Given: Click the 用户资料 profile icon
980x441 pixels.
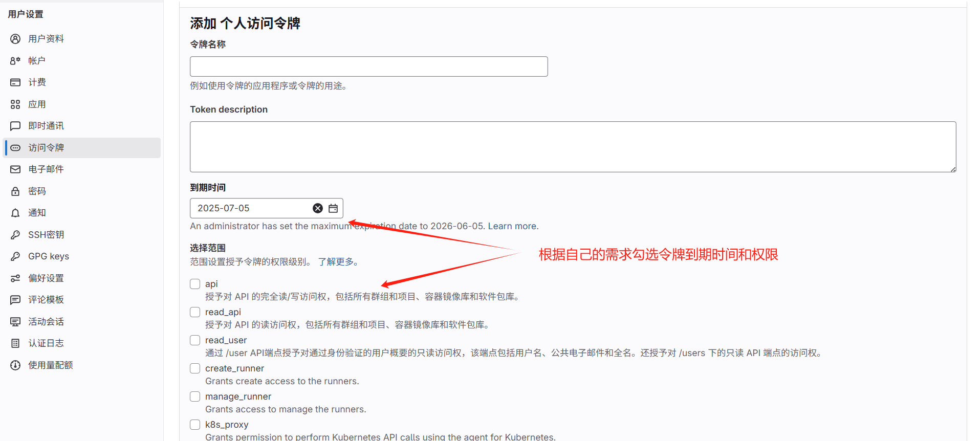Looking at the screenshot, I should 15,39.
